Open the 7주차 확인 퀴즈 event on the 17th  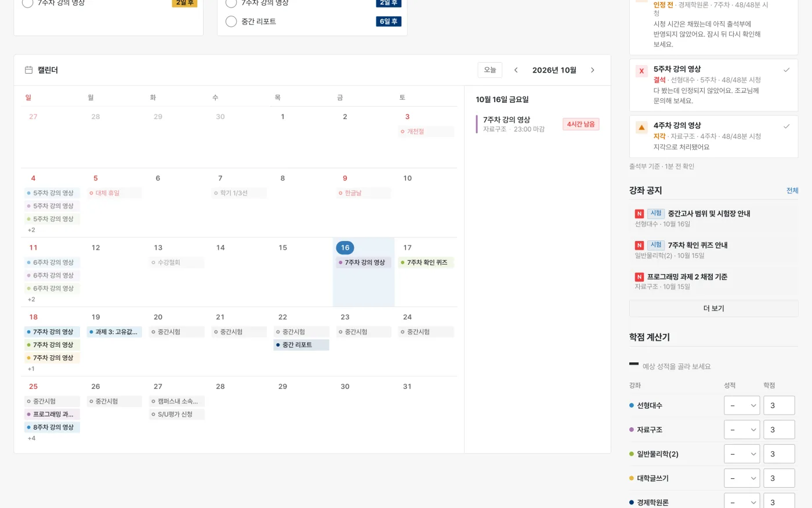click(426, 262)
